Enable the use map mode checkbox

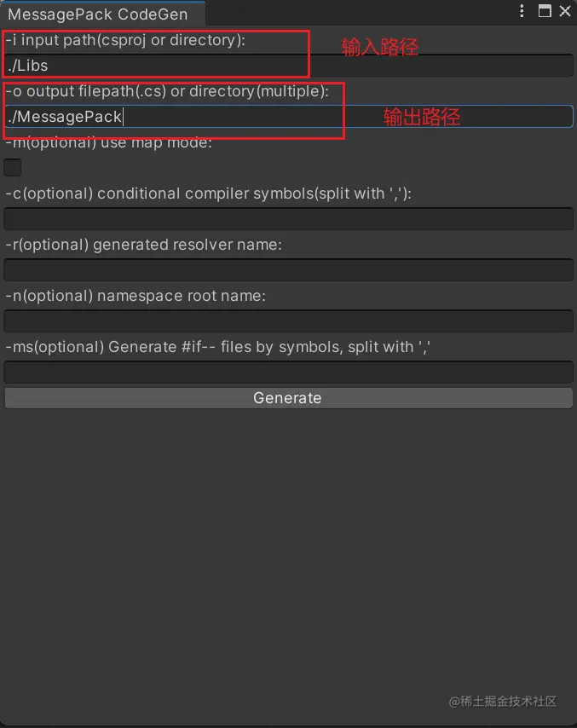[x=12, y=167]
